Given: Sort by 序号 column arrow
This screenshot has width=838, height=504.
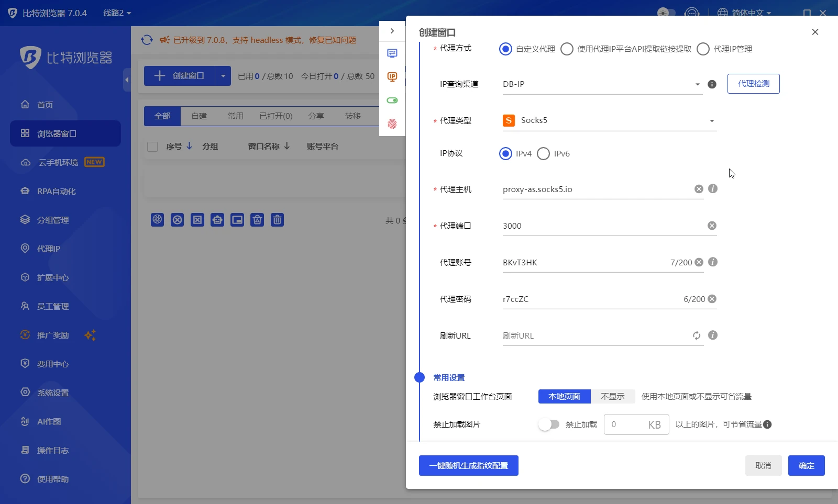Looking at the screenshot, I should (x=190, y=146).
